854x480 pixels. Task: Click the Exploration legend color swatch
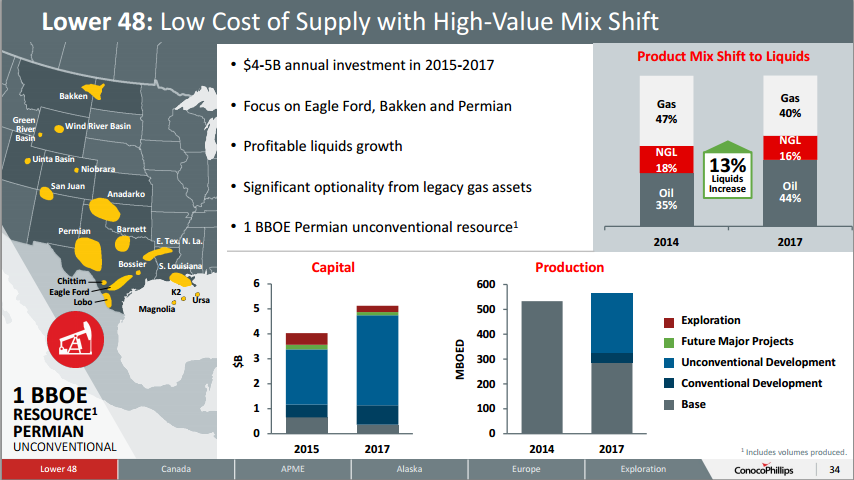[669, 322]
